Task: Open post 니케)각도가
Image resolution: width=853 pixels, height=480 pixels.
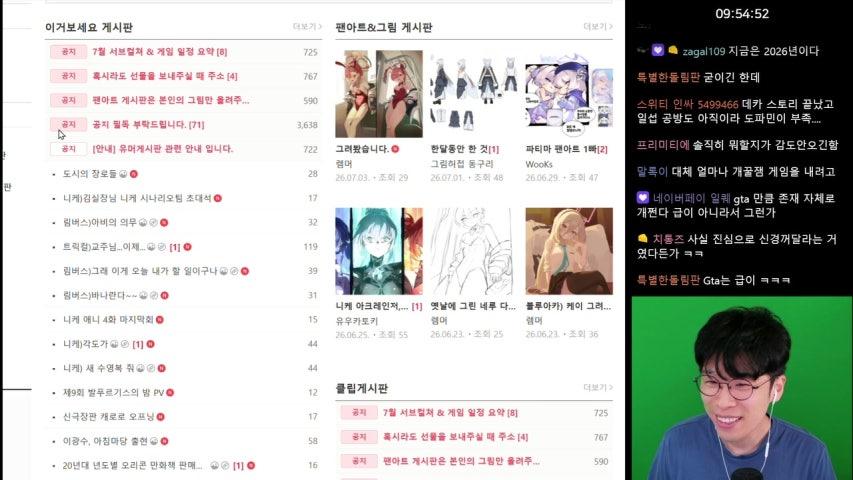Action: coord(85,344)
